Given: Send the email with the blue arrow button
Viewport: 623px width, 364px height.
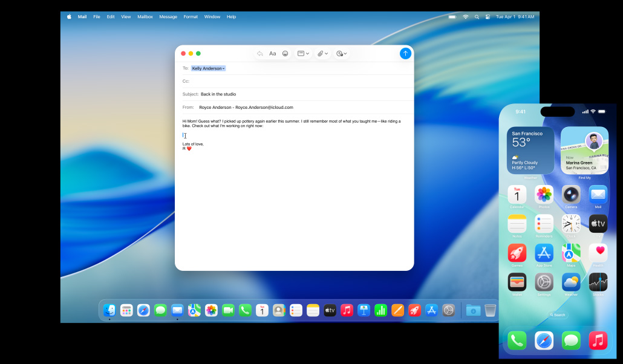Looking at the screenshot, I should click(x=405, y=53).
